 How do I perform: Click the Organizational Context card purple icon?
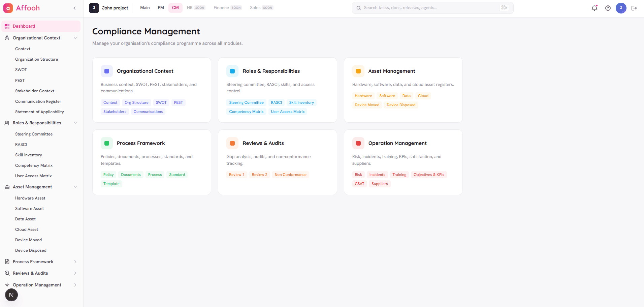click(107, 71)
